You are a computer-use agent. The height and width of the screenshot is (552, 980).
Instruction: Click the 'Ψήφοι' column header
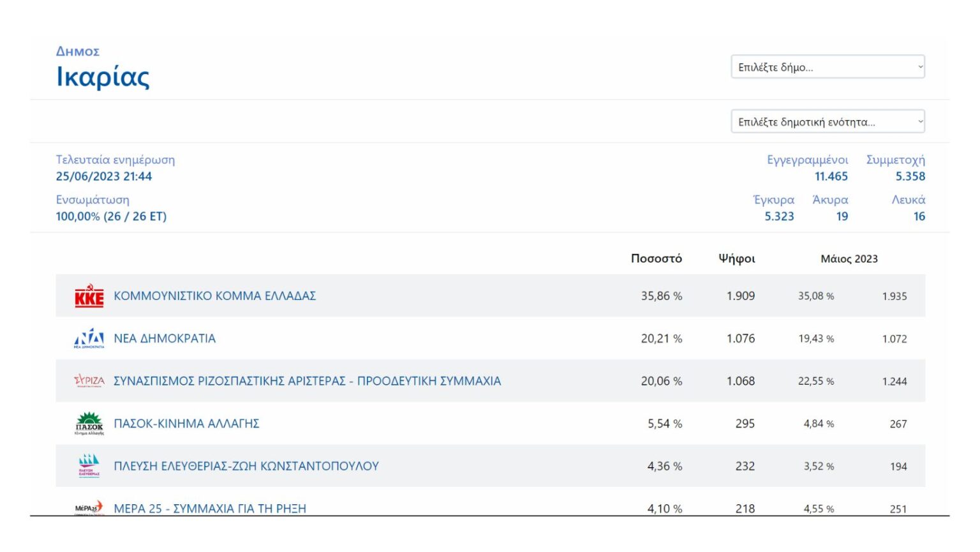coord(737,258)
